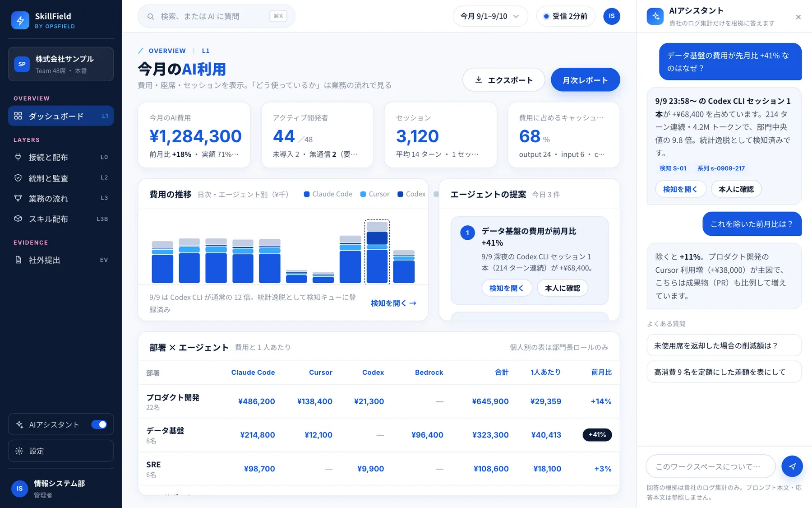The image size is (812, 508).
Task: Click the SP workspace badge icon
Action: click(x=22, y=64)
